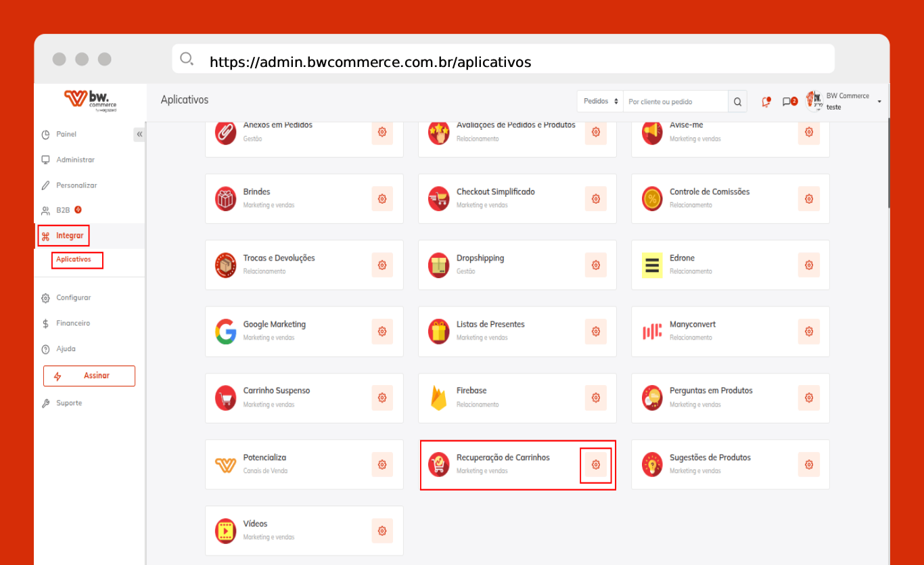Click the Brindes gift box app icon
The width and height of the screenshot is (924, 565).
[x=226, y=199]
